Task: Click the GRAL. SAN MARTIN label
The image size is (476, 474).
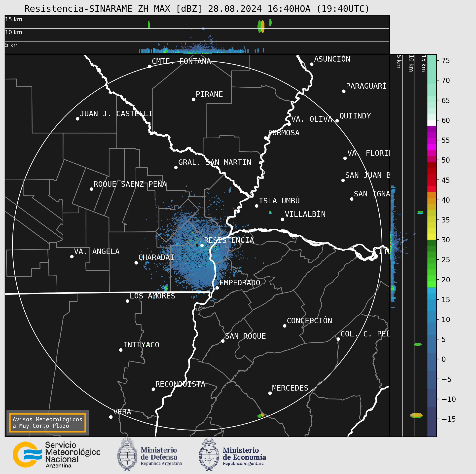Action: (x=215, y=162)
